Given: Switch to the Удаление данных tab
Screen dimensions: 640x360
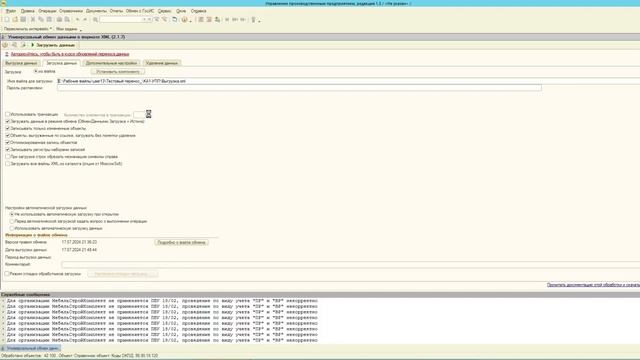Looking at the screenshot, I should (162, 63).
